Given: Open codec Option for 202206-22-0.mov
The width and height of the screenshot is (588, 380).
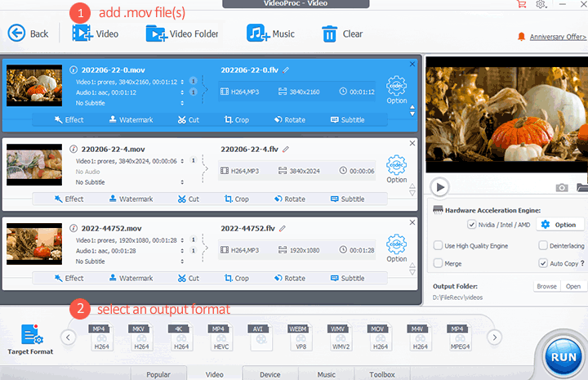Looking at the screenshot, I should [396, 91].
